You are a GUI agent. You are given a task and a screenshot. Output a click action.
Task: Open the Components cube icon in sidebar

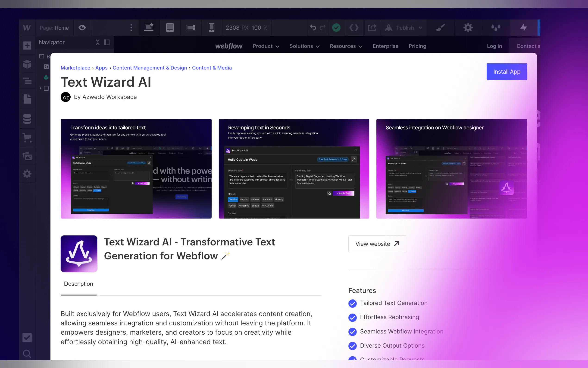click(27, 64)
